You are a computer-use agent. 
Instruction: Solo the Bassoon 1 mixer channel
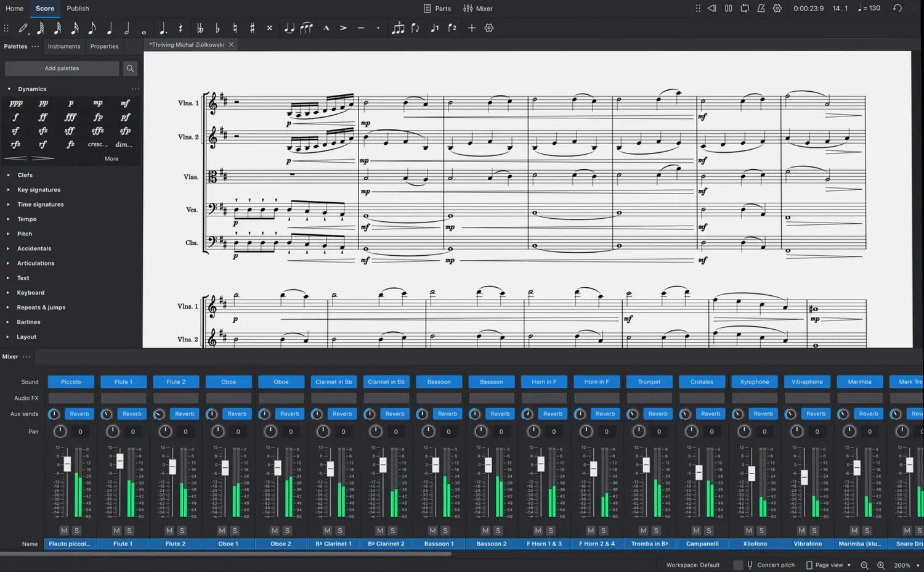tap(445, 531)
